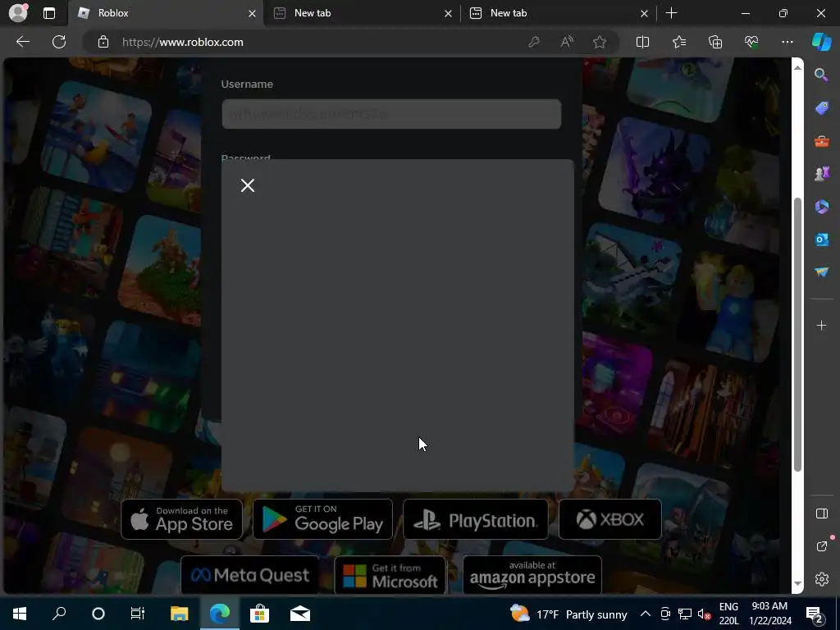840x630 pixels.
Task: Open the weather widget 17°F Partly sunny
Action: coord(568,614)
